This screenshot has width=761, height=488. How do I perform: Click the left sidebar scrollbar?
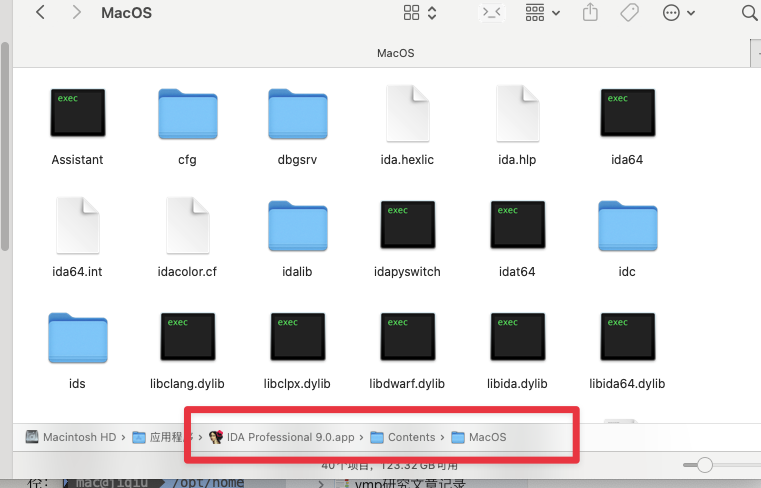click(x=5, y=147)
